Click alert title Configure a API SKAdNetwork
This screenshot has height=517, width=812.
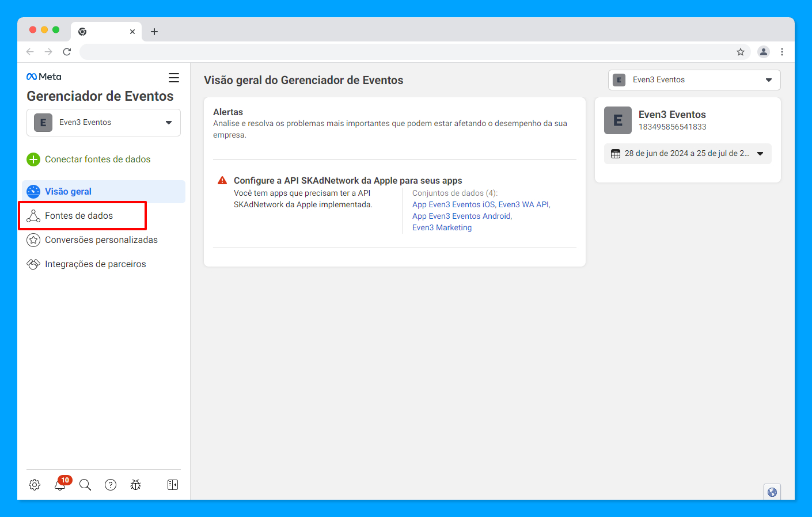348,180
